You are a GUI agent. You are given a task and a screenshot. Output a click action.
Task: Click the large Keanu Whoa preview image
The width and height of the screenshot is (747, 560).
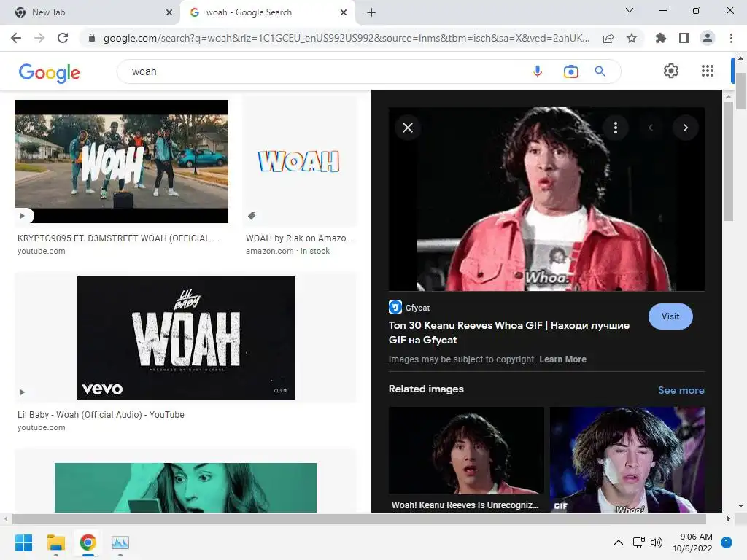[x=546, y=199]
